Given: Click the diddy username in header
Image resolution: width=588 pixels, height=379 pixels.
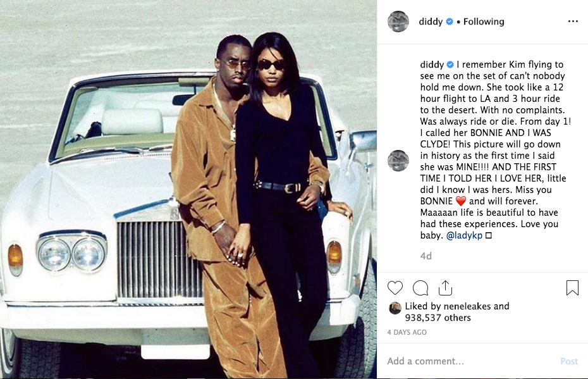Looking at the screenshot, I should pyautogui.click(x=431, y=22).
